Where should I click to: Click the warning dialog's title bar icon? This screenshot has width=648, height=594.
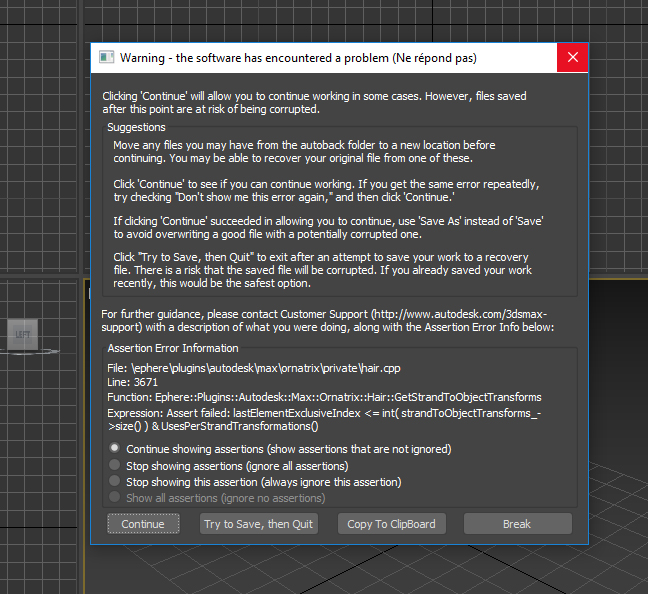point(106,58)
